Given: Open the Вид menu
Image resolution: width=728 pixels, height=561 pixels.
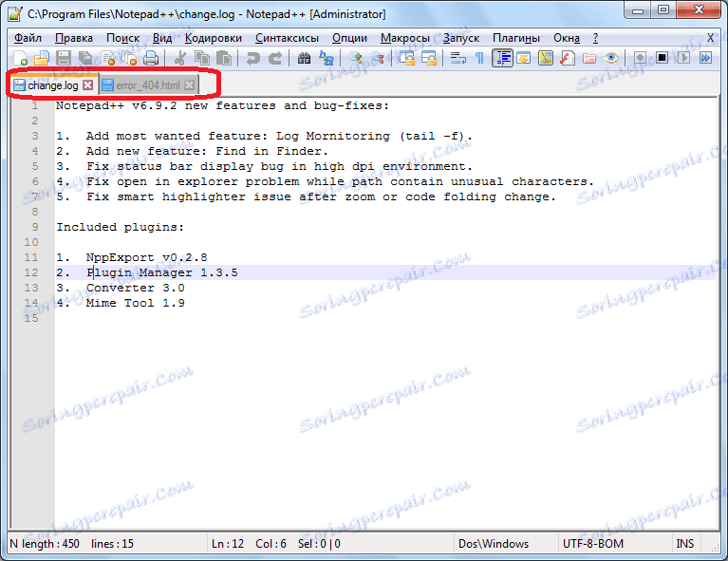Looking at the screenshot, I should pyautogui.click(x=162, y=38).
